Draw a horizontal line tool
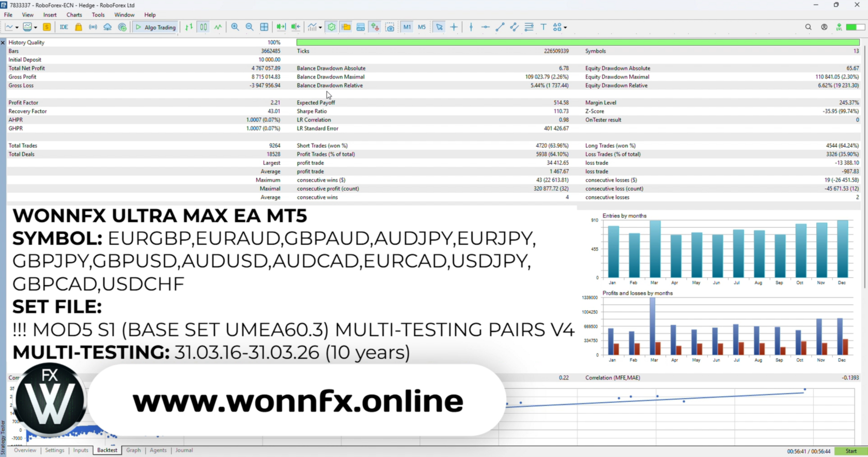Image resolution: width=868 pixels, height=457 pixels. point(485,27)
